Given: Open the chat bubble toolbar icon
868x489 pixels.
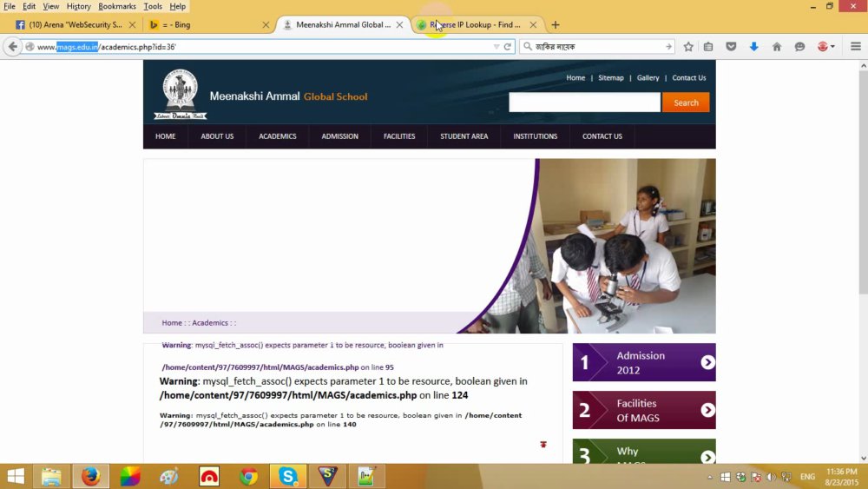Looking at the screenshot, I should pyautogui.click(x=799, y=47).
